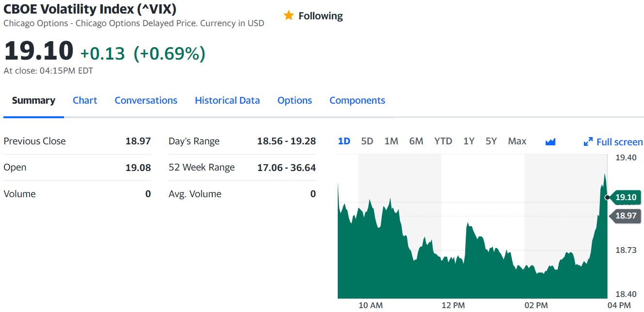The image size is (644, 312).
Task: Click the 02 PM axis label
Action: [x=536, y=305]
